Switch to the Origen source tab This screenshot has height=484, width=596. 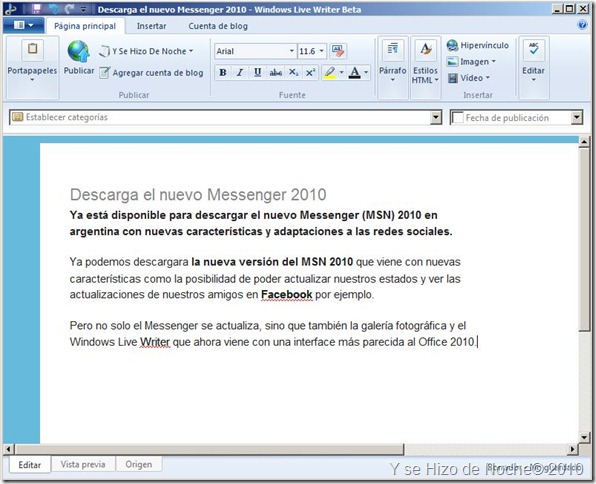(139, 465)
